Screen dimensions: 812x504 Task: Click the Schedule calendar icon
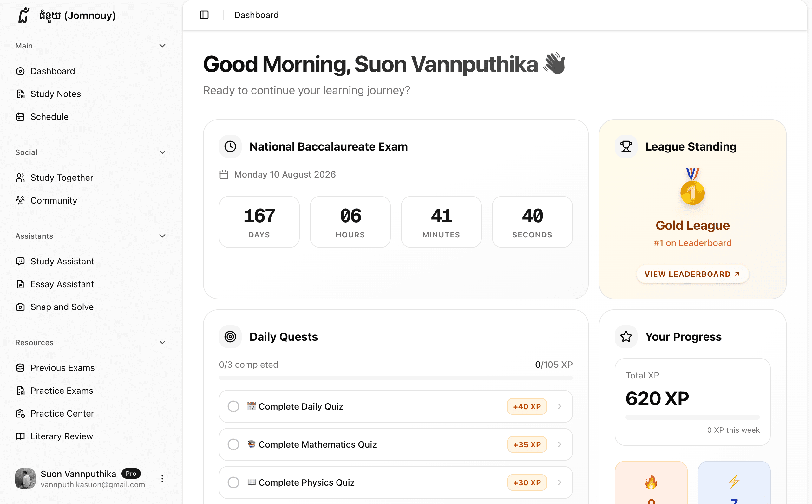[x=20, y=117]
